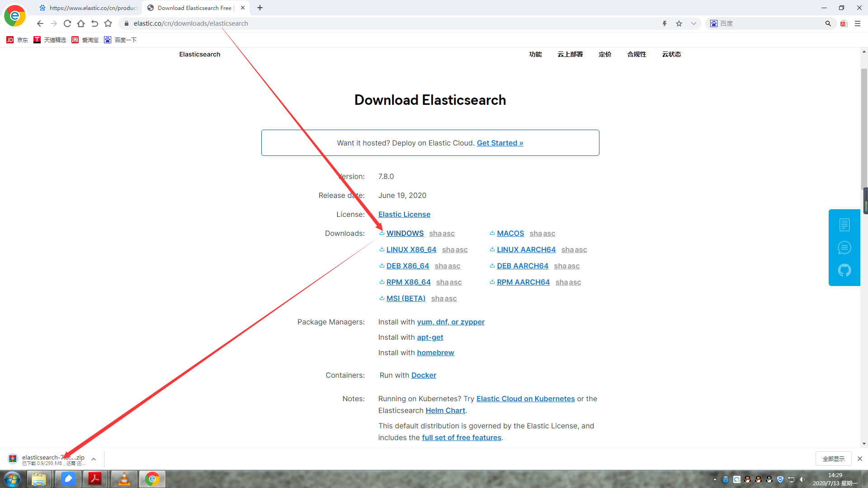The height and width of the screenshot is (488, 868).
Task: Open the browser home page
Action: (x=81, y=23)
